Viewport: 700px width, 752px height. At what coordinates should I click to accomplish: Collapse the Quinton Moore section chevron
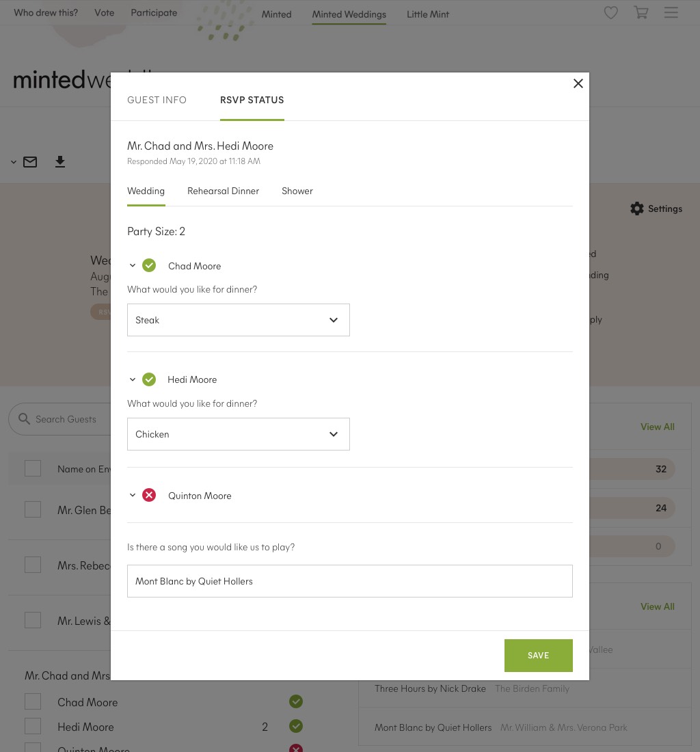point(133,495)
